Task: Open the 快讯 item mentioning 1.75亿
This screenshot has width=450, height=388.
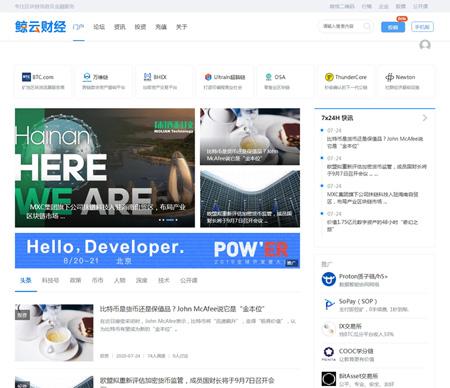Action: (x=373, y=226)
